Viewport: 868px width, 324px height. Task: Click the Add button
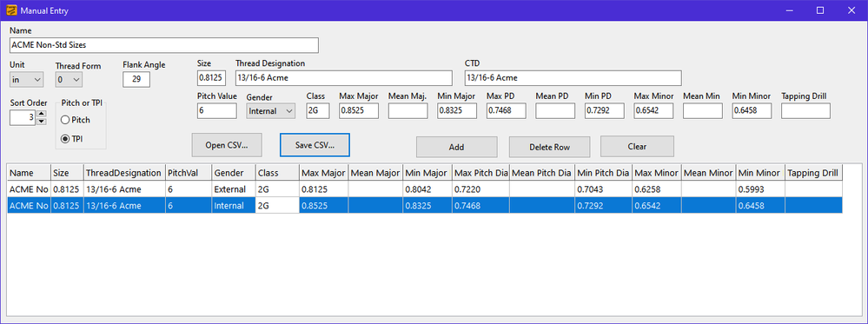[457, 147]
